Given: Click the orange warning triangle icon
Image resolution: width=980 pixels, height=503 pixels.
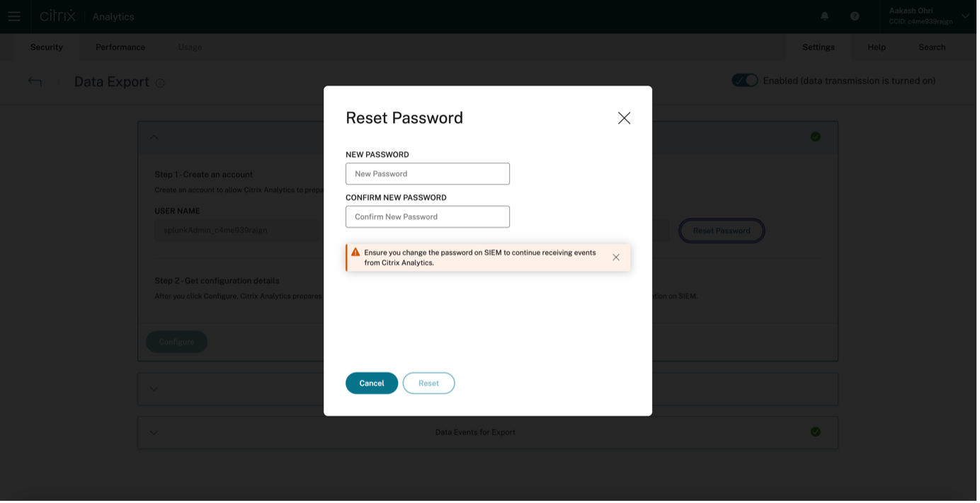Looking at the screenshot, I should click(x=355, y=253).
